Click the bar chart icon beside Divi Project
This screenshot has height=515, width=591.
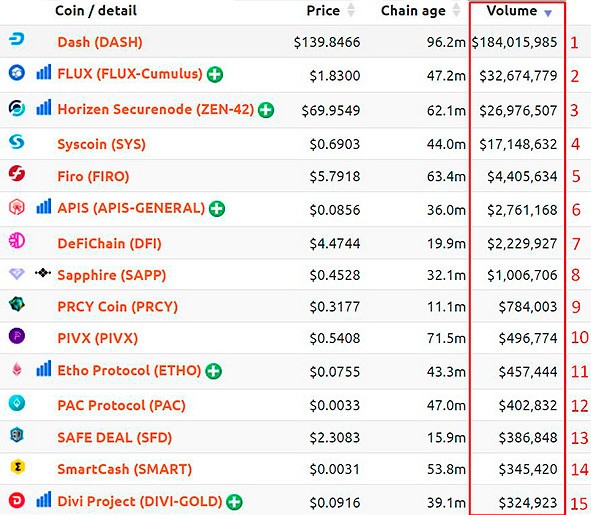point(44,500)
